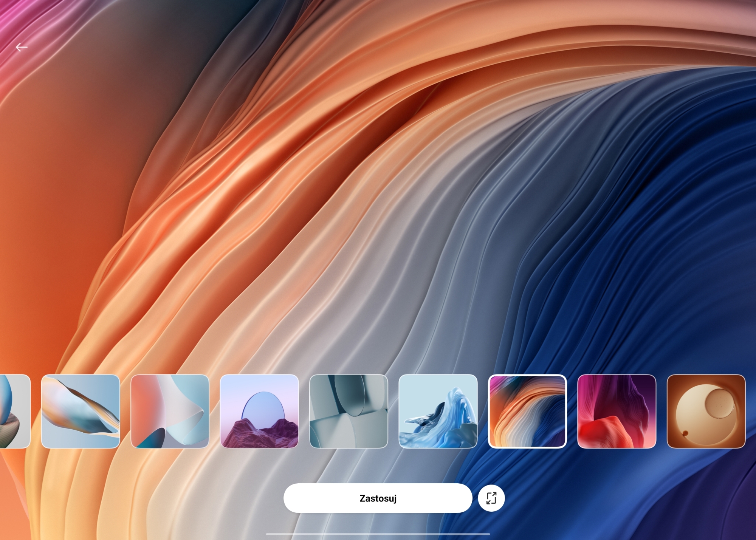Screen dimensions: 756x540
Task: Apply the currently selected silk wallpaper
Action: click(378, 498)
